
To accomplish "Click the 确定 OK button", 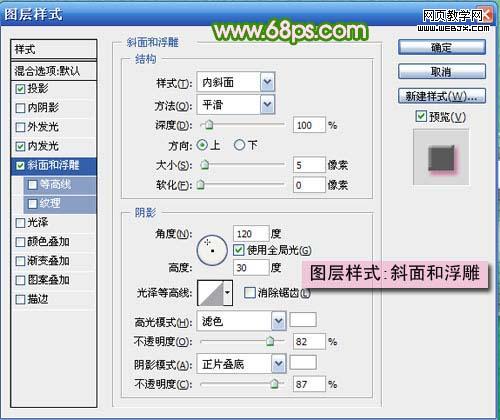I will 442,47.
